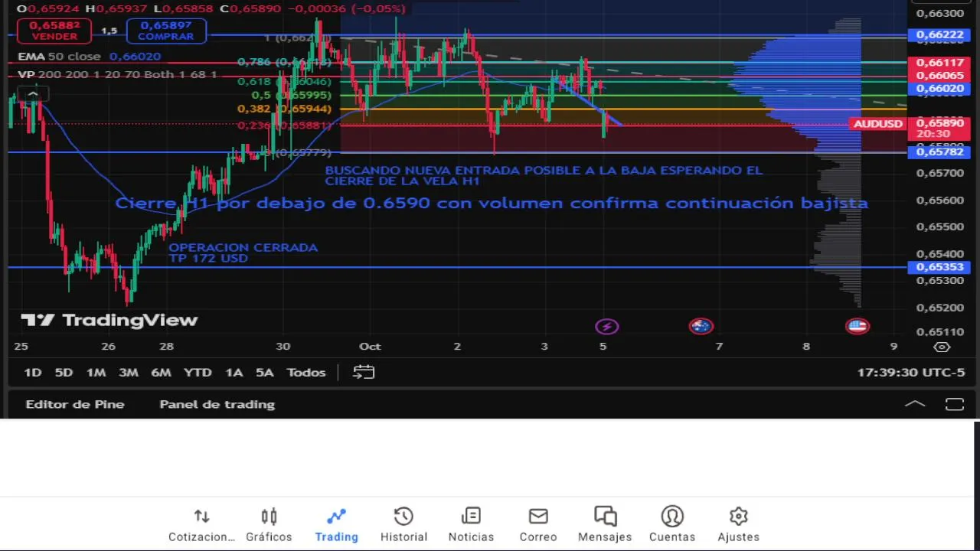Select the Todos time range
This screenshot has width=980, height=551.
coord(306,373)
